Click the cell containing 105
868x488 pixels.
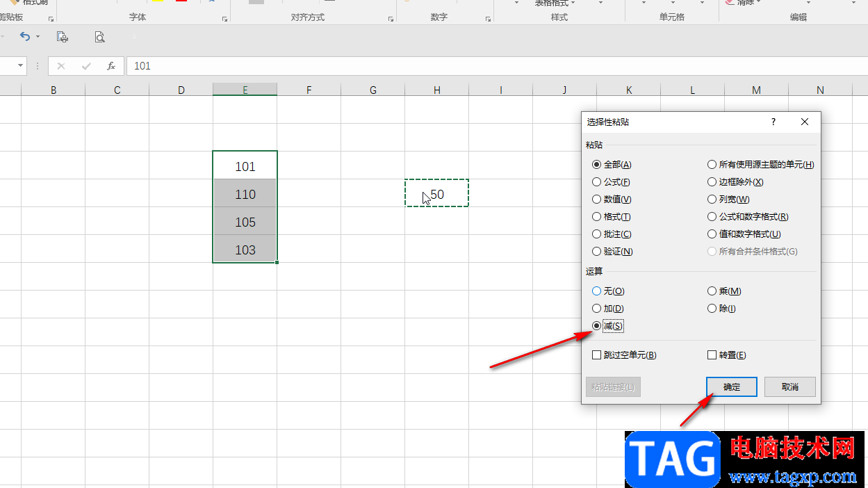[245, 222]
